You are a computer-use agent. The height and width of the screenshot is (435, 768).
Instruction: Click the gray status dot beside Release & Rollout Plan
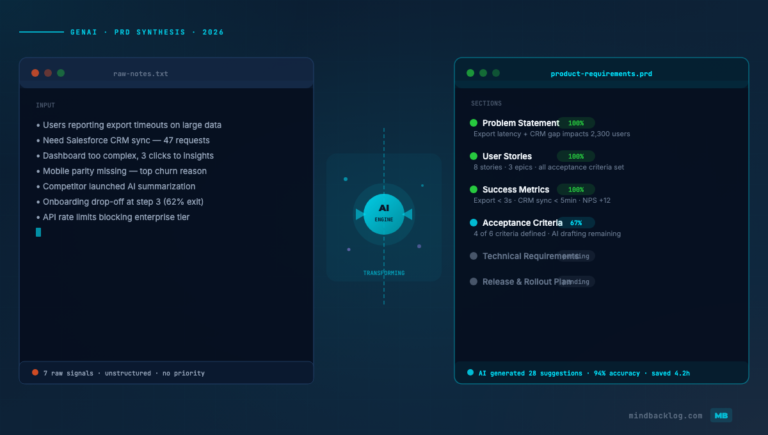(474, 282)
